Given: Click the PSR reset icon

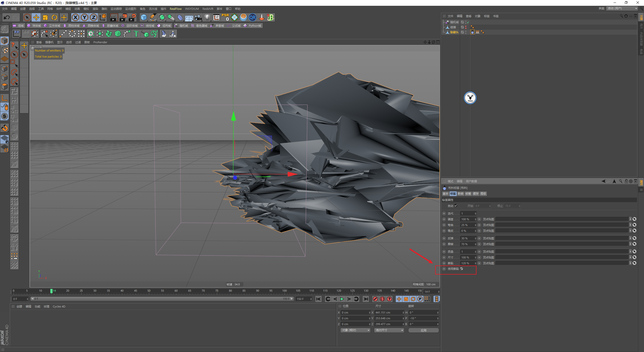Looking at the screenshot, I should pyautogui.click(x=225, y=17).
